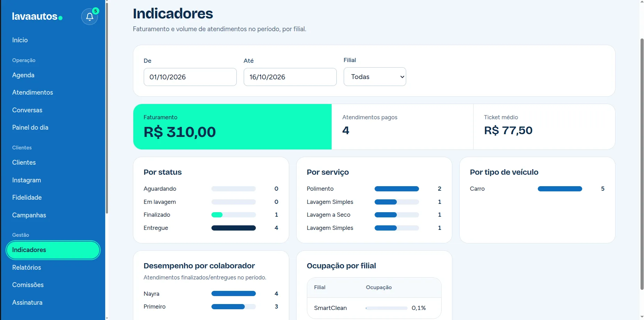This screenshot has height=320, width=644.
Task: Open Assinatura page
Action: tap(27, 303)
